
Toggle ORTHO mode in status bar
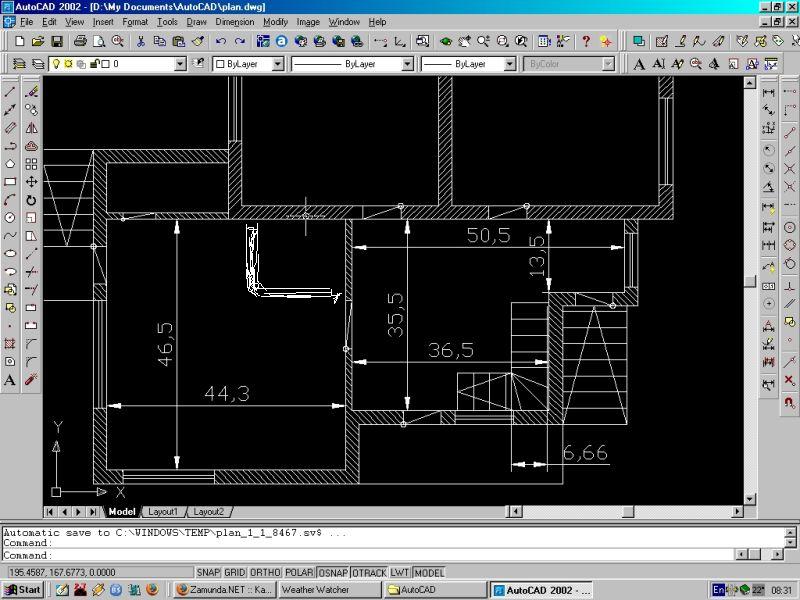265,572
